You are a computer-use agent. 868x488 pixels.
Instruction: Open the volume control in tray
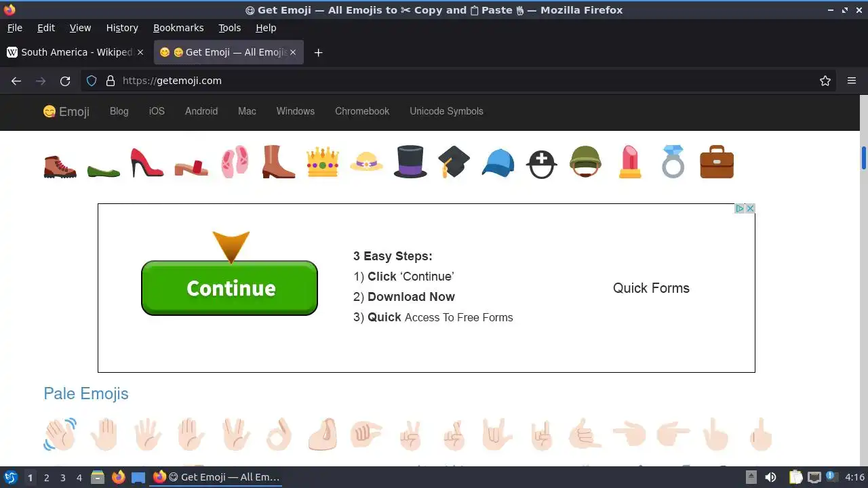click(x=770, y=478)
